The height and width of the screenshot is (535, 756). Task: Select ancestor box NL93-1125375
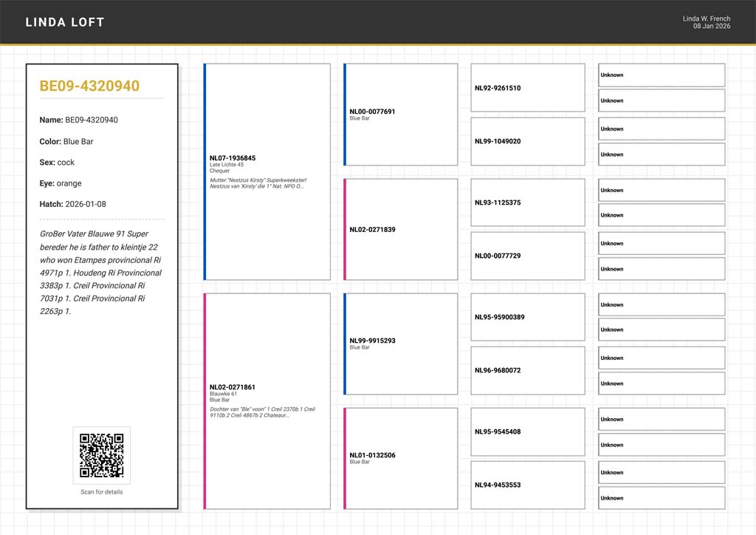coord(528,202)
